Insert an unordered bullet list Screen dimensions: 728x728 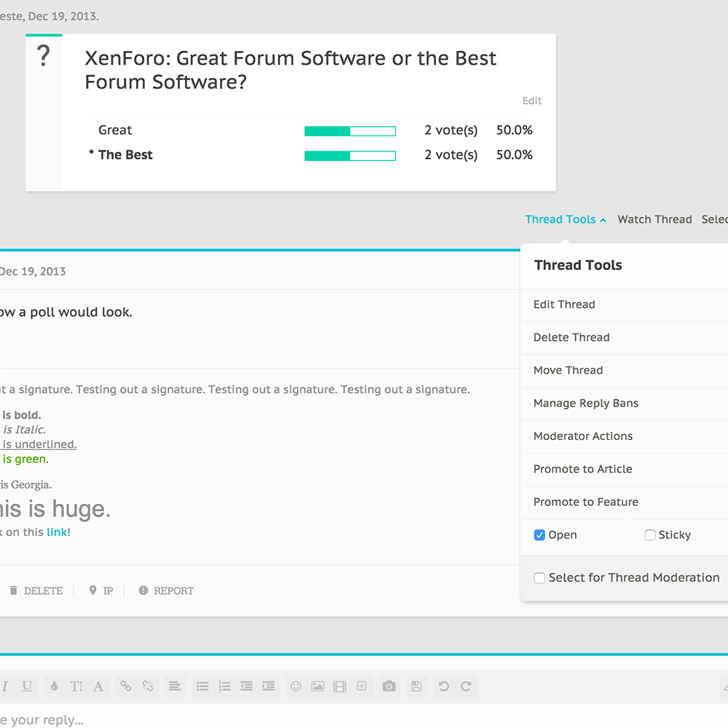click(202, 687)
